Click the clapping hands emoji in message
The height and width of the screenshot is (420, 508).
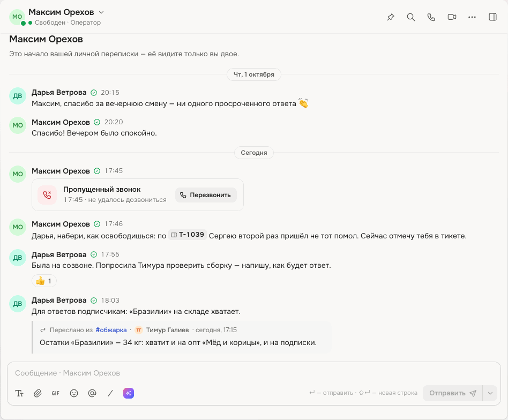click(303, 103)
